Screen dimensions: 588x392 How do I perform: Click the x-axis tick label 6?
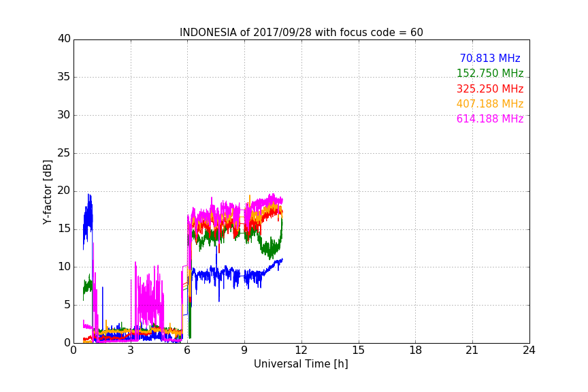tap(188, 350)
